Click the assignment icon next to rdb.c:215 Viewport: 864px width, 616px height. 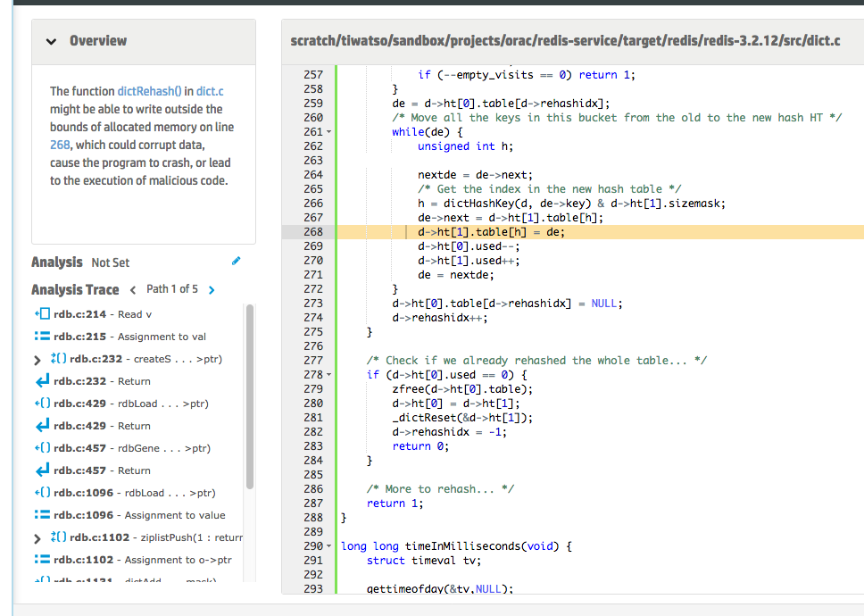pyautogui.click(x=40, y=337)
